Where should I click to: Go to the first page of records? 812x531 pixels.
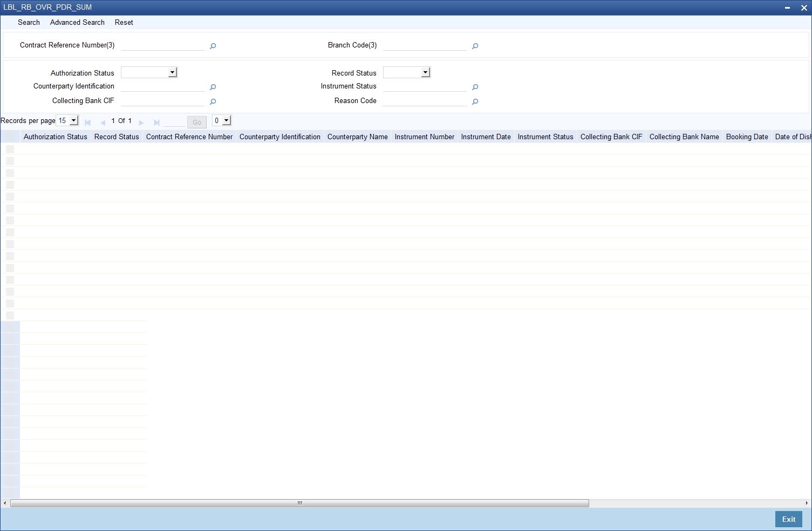(x=87, y=122)
